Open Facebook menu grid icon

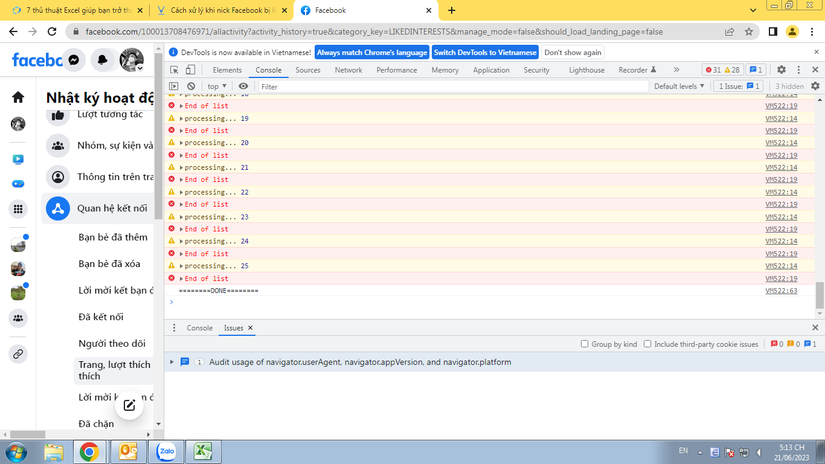coord(18,209)
